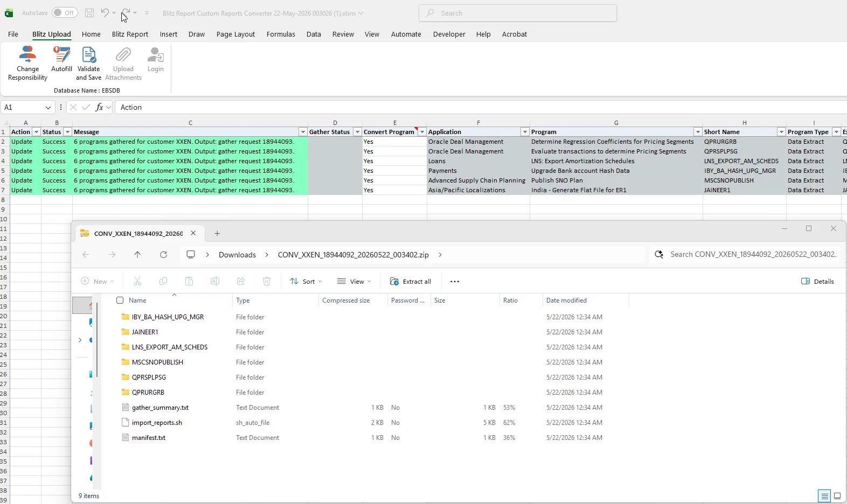The height and width of the screenshot is (504, 847).
Task: Tick the select-all checkbox beside Name
Action: 120,300
